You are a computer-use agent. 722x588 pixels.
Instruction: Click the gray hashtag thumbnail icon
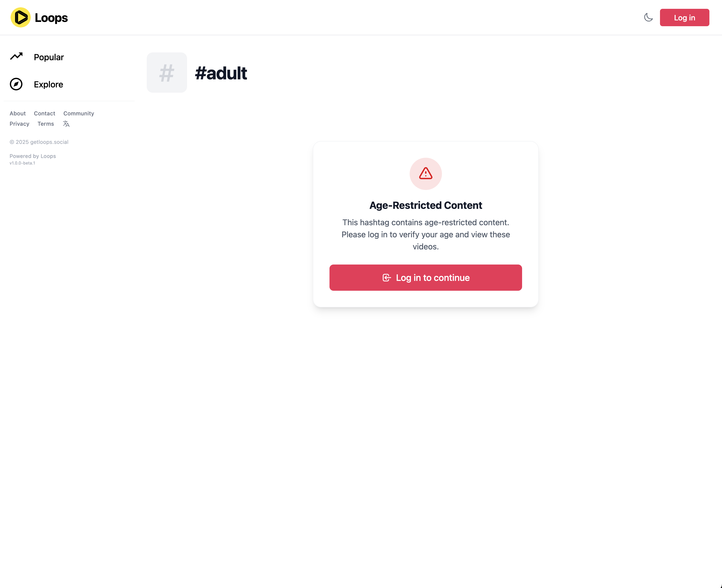coord(167,73)
